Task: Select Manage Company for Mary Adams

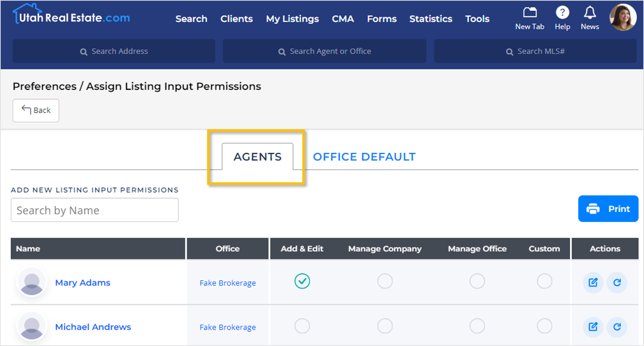Action: (385, 281)
